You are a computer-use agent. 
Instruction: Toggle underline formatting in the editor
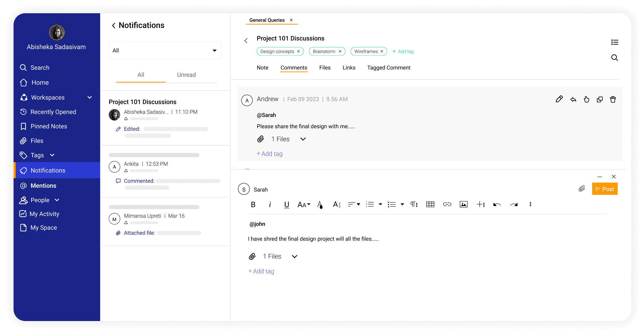pyautogui.click(x=286, y=204)
